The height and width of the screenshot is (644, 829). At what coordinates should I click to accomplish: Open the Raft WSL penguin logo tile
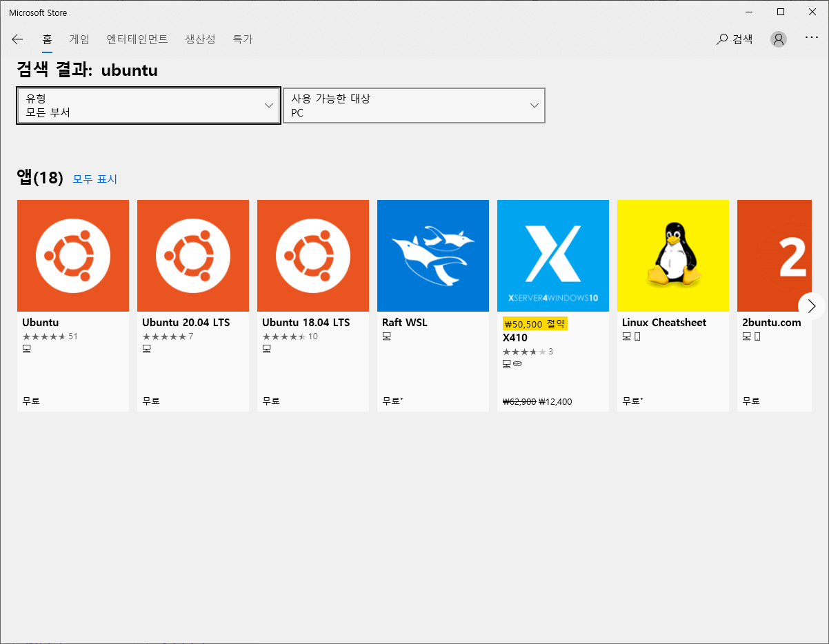pyautogui.click(x=433, y=256)
